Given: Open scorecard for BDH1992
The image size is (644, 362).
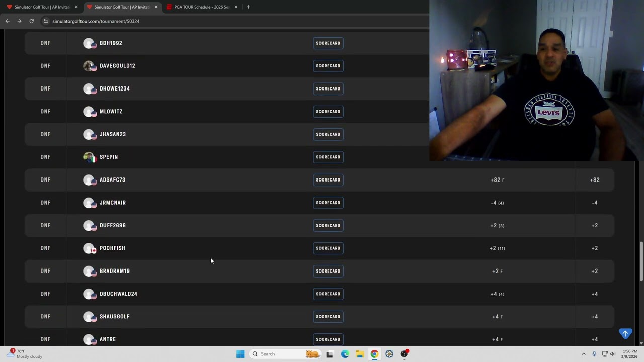Looking at the screenshot, I should point(328,43).
